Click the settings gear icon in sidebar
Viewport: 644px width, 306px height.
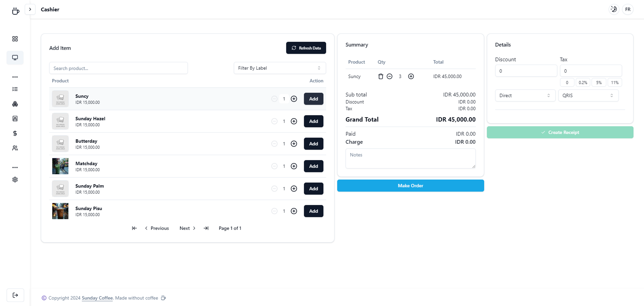coord(15,179)
